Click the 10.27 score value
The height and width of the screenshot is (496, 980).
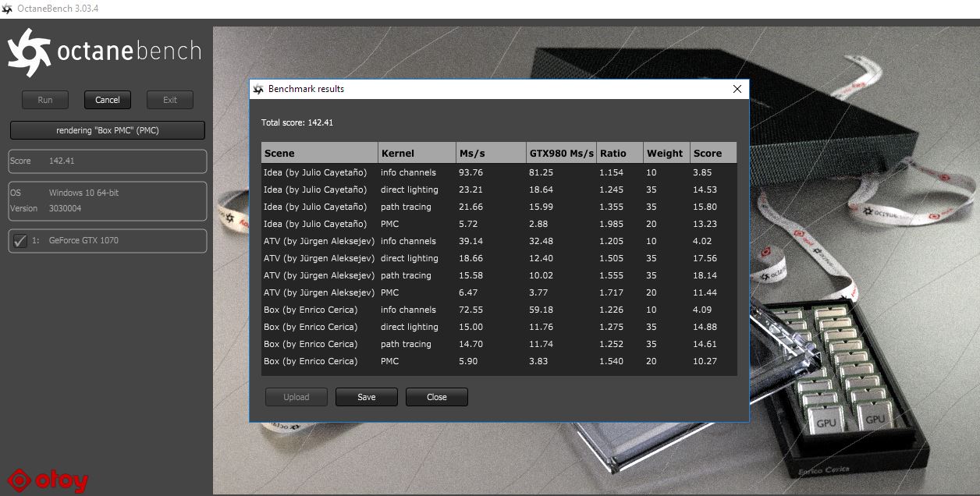click(705, 361)
